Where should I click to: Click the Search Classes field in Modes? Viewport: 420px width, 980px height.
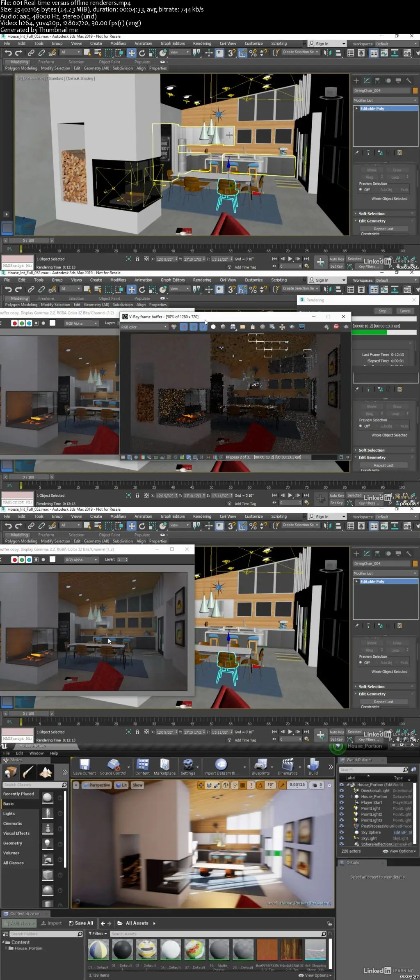click(x=35, y=785)
